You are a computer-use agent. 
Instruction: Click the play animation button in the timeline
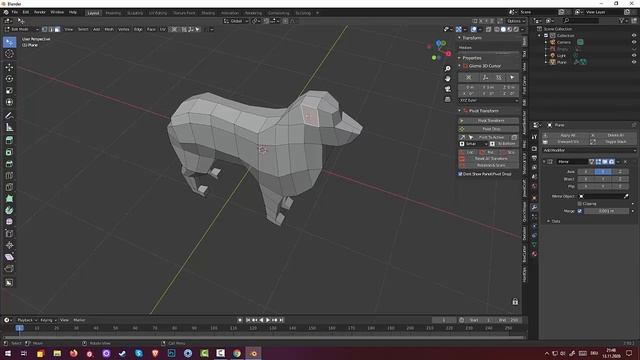pyautogui.click(x=268, y=320)
